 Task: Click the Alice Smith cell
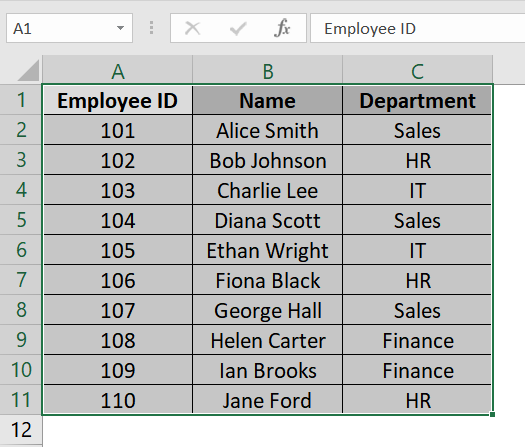pos(268,130)
